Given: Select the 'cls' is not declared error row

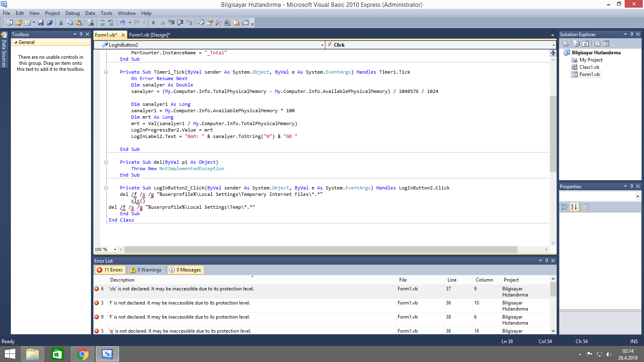Looking at the screenshot, I should point(322,292).
